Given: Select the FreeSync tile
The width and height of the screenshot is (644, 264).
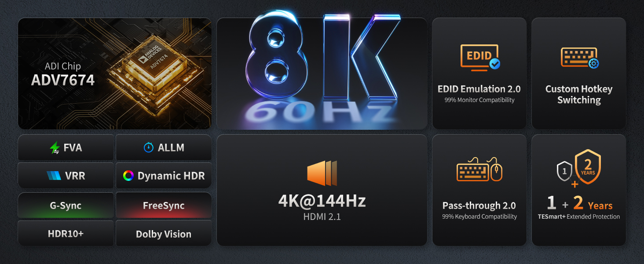Looking at the screenshot, I should (164, 205).
